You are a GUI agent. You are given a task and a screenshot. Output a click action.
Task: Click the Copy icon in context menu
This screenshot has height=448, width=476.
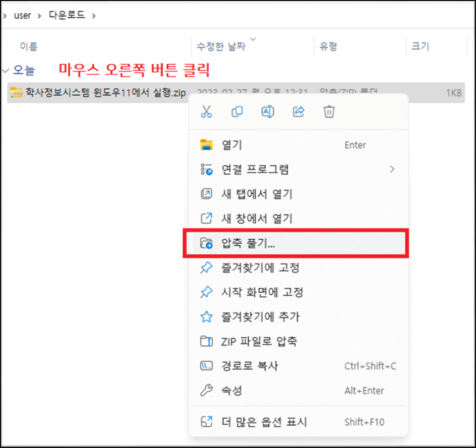tap(237, 111)
